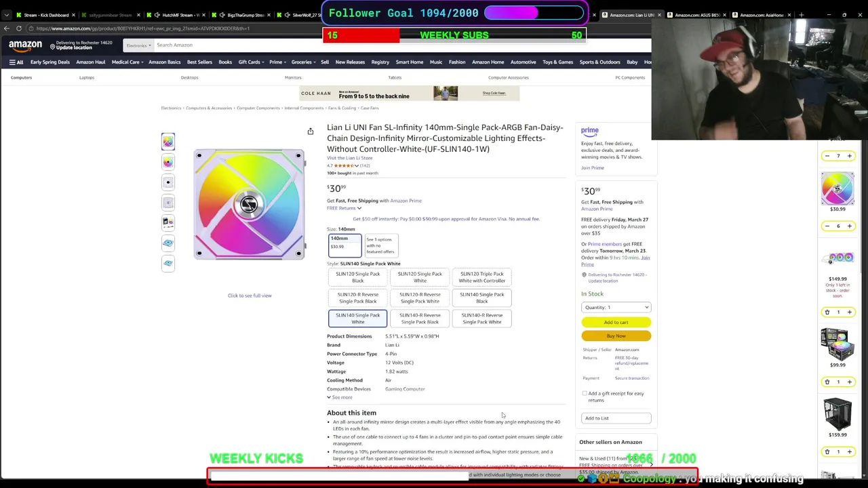Click the browser back arrow
868x488 pixels.
7,28
